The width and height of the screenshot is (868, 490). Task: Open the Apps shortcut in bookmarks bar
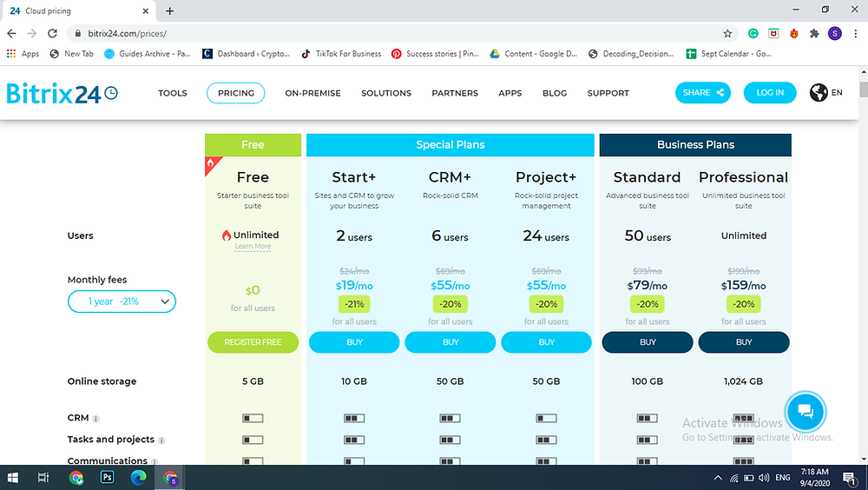pos(23,54)
